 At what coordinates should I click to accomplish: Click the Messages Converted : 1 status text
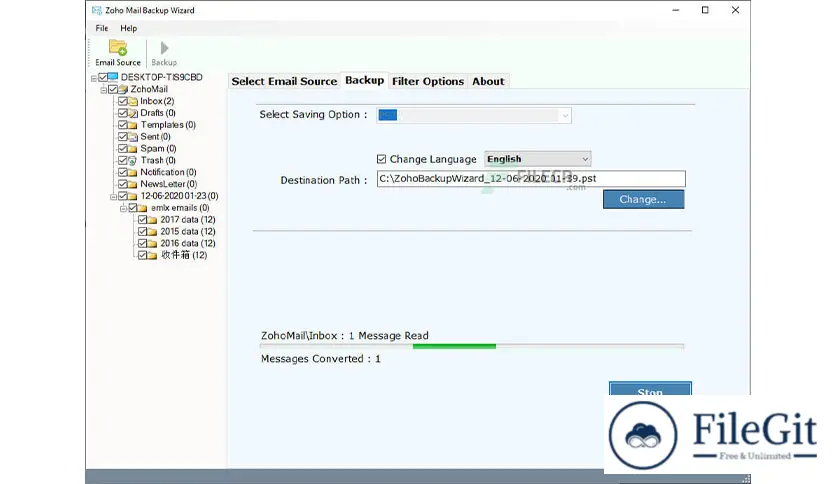[320, 359]
